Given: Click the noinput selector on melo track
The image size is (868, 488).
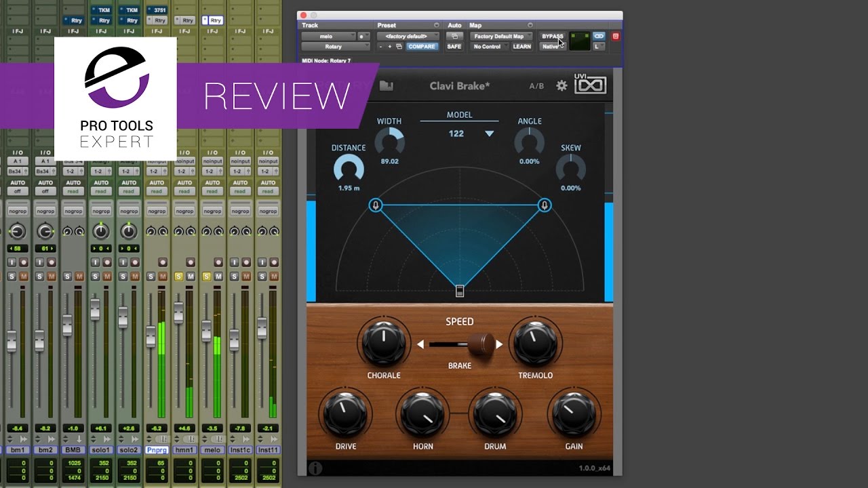Looking at the screenshot, I should 212,161.
